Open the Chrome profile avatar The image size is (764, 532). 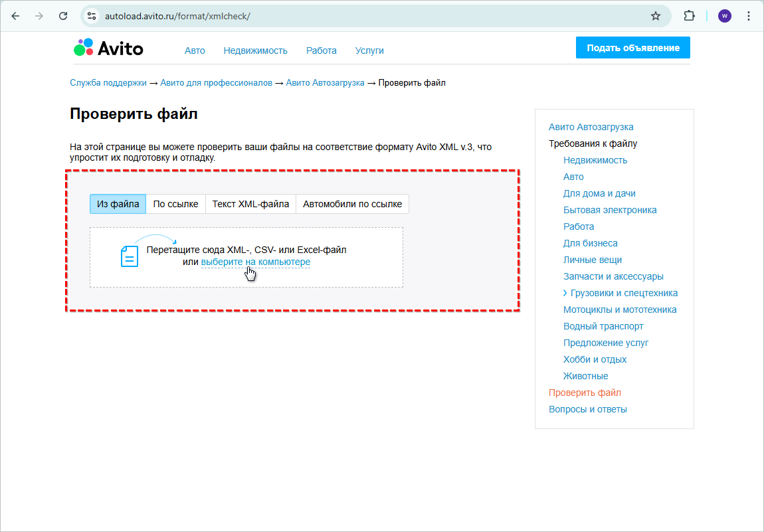coord(725,16)
